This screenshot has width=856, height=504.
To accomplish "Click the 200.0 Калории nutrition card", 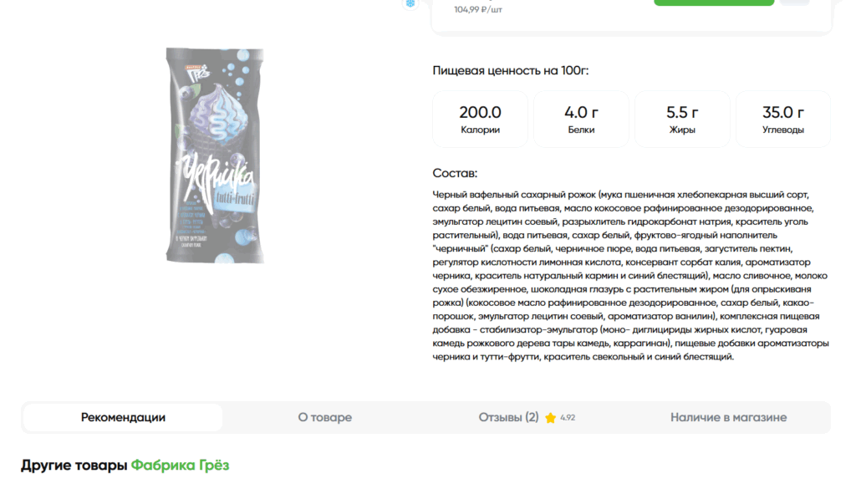I will (480, 120).
